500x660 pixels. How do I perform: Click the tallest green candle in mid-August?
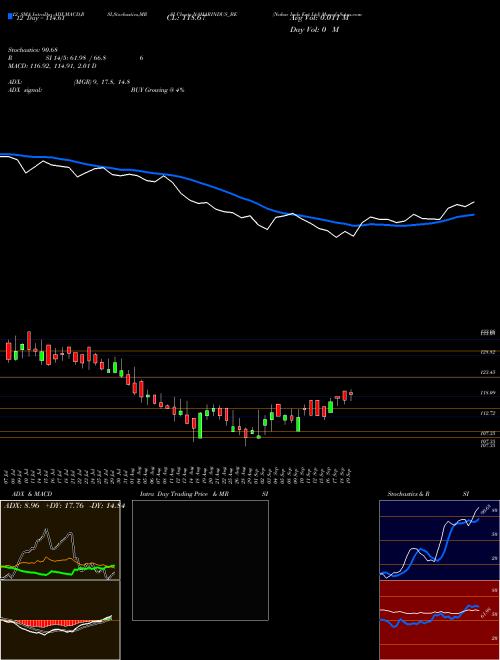(x=200, y=426)
